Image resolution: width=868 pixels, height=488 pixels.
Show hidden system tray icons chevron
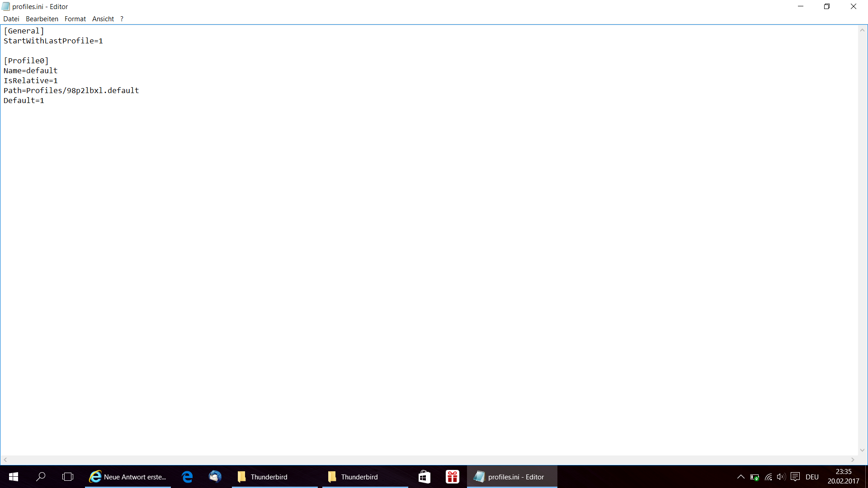tap(741, 477)
